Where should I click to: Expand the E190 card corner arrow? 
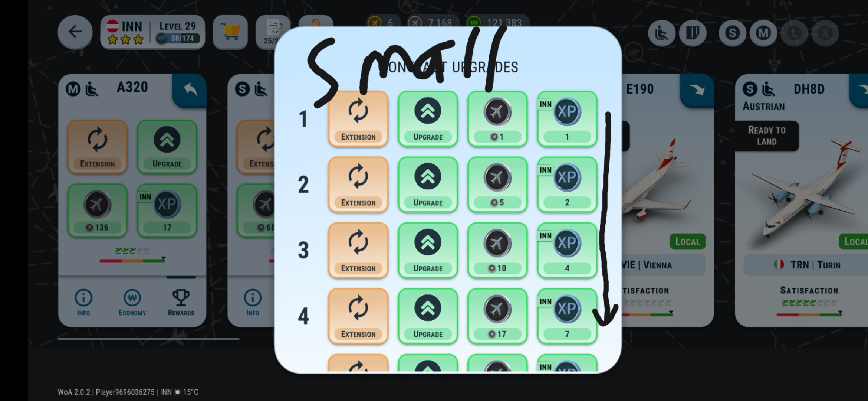697,90
